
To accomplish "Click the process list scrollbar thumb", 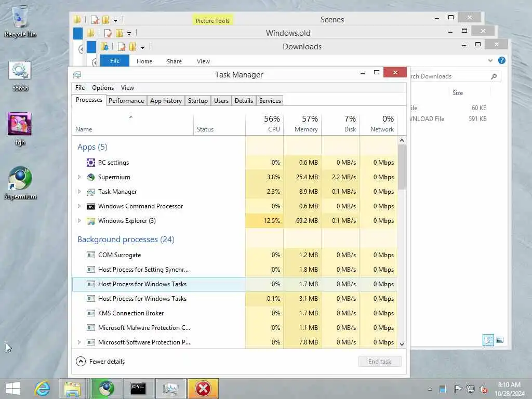I will tap(402, 167).
